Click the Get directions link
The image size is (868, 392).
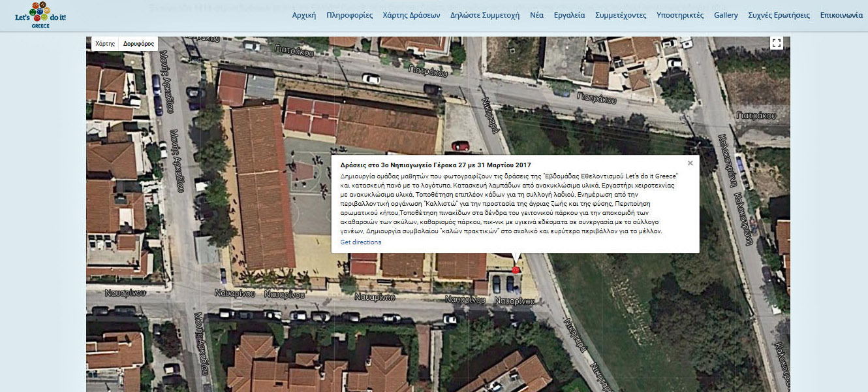pos(361,242)
